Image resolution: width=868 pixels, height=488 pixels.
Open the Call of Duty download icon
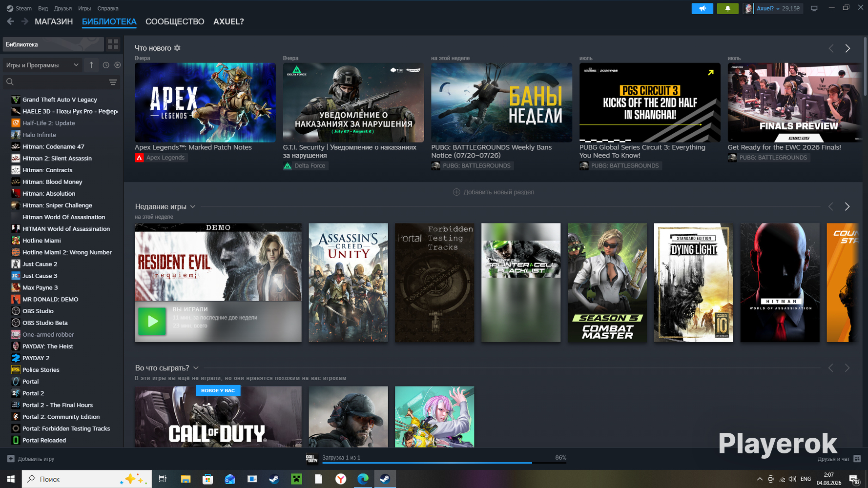311,458
